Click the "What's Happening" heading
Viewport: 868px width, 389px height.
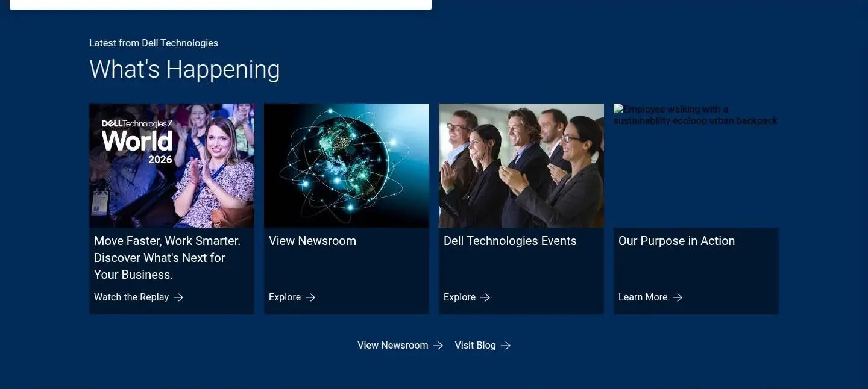[x=184, y=69]
